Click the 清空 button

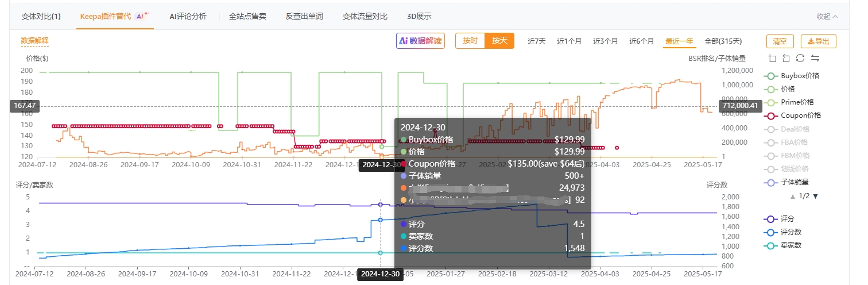[780, 41]
